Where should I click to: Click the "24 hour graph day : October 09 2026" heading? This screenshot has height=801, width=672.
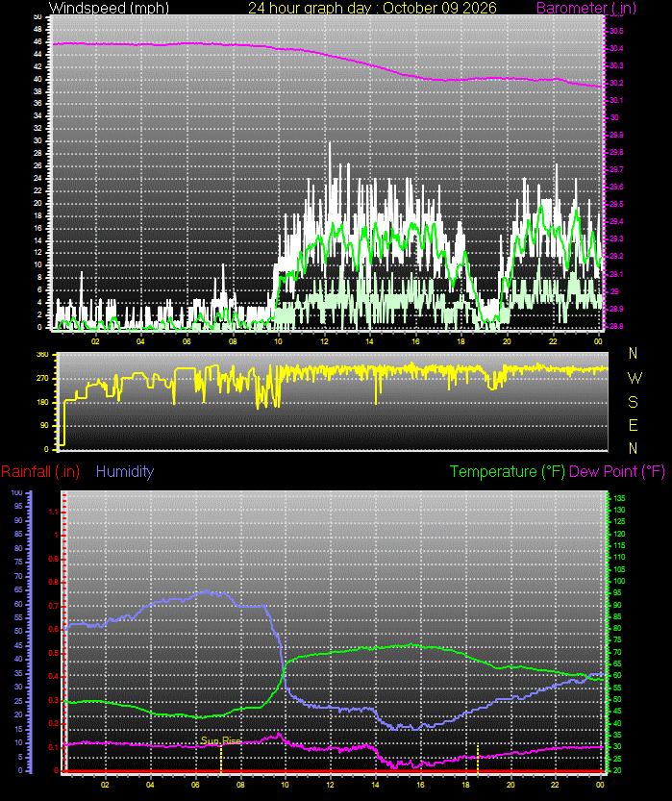372,8
